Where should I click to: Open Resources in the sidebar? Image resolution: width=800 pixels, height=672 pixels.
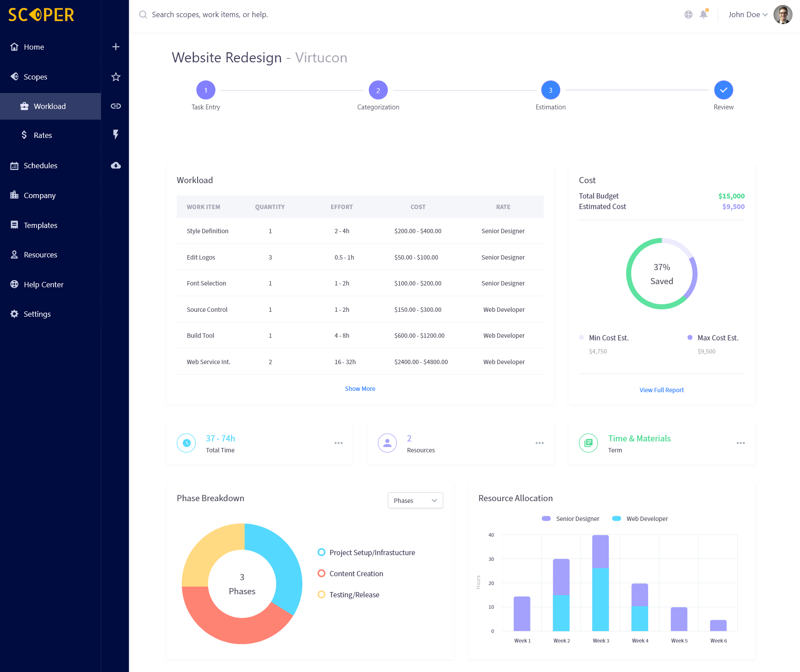click(x=50, y=255)
